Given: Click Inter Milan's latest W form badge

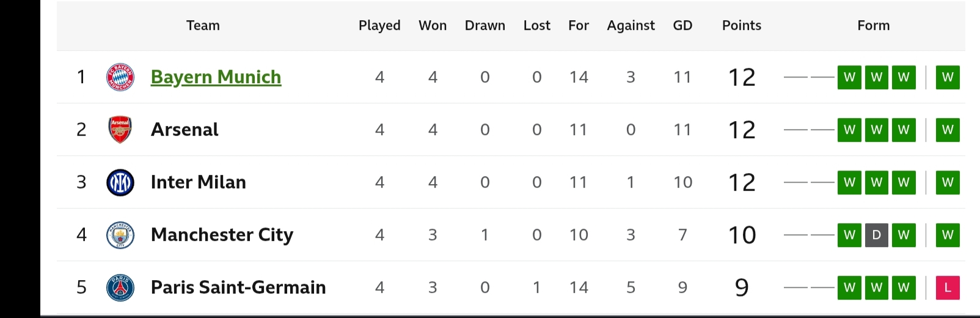Looking at the screenshot, I should 948,182.
